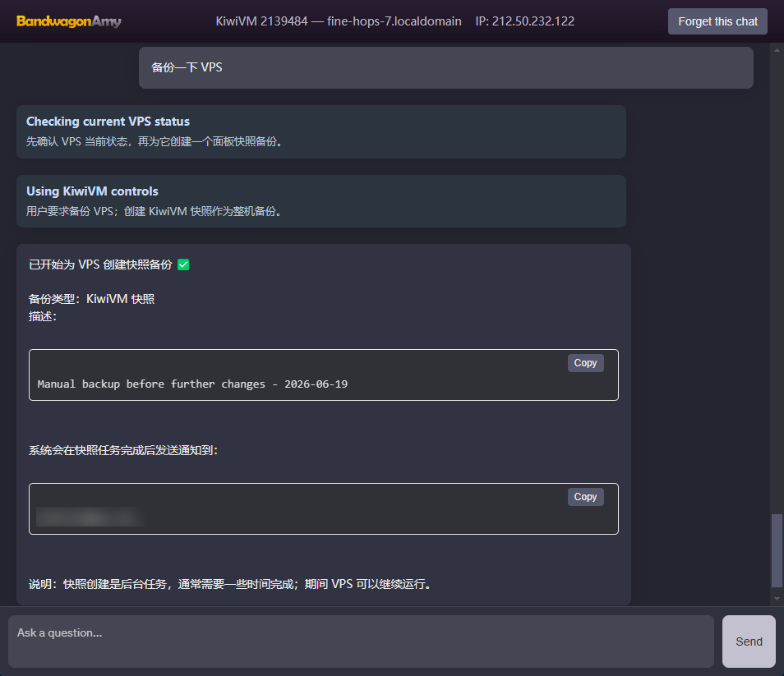Click the 系统会在快照任务完成后发送通知到 line
The height and width of the screenshot is (676, 784).
pos(123,450)
